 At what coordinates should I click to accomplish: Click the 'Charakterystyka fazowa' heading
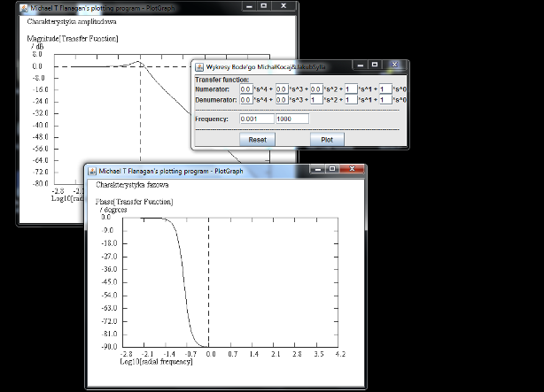[132, 185]
